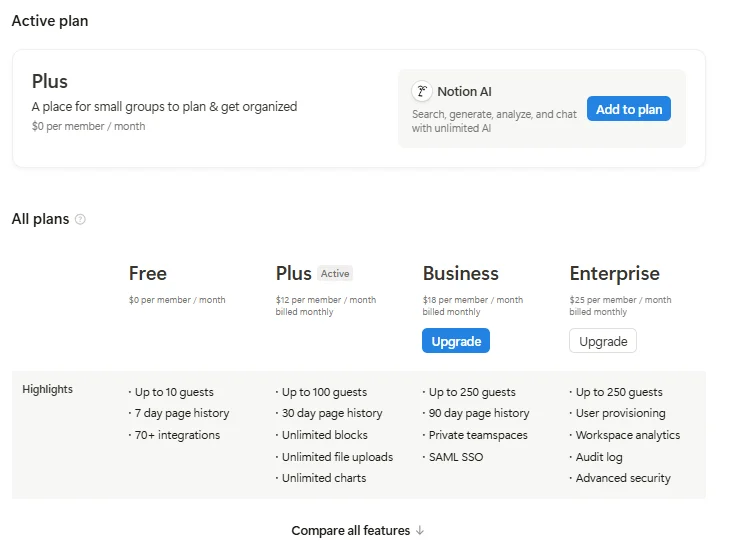
Task: Click 'Workspace analytics' highlight
Action: (628, 435)
